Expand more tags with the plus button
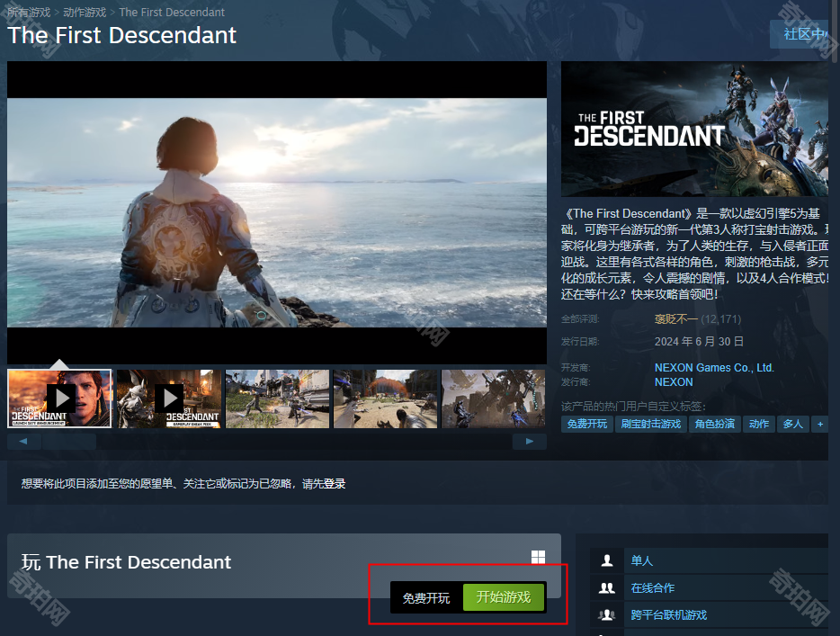The width and height of the screenshot is (840, 636). click(819, 424)
